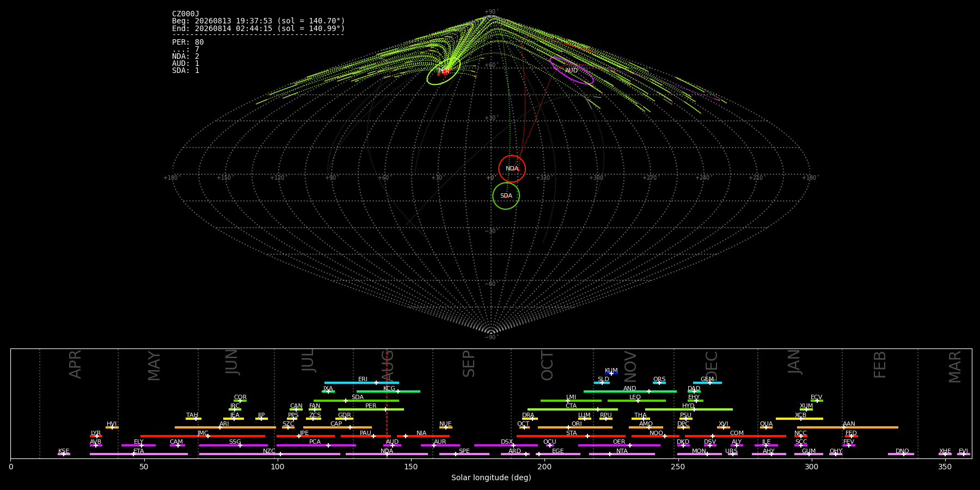
Task: Click the STA shower timeline bar
Action: click(571, 436)
